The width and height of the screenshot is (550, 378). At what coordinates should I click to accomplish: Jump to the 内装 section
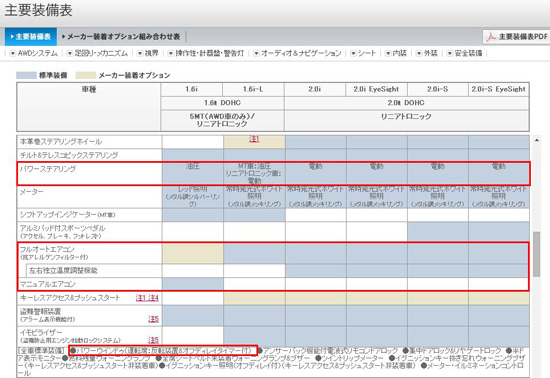click(396, 53)
